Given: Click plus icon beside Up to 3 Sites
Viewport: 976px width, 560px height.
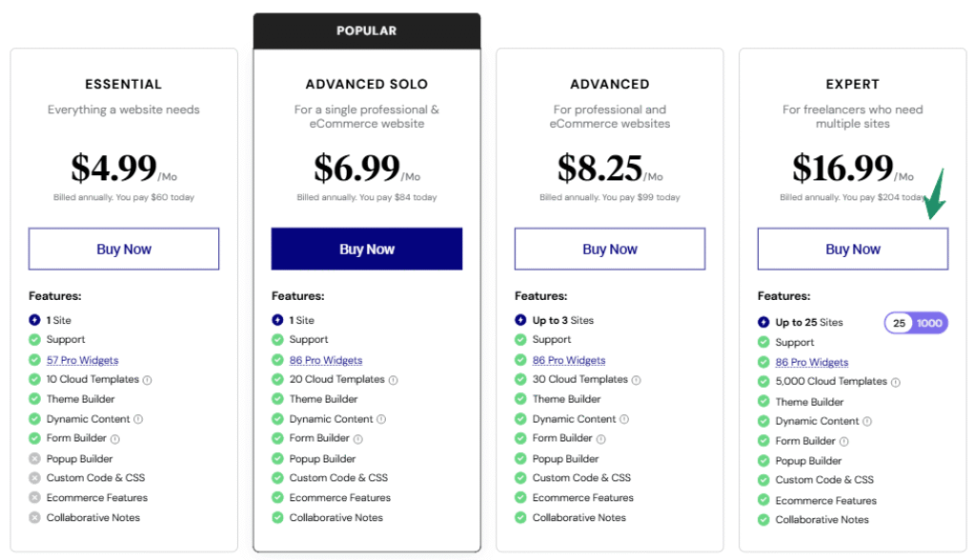Looking at the screenshot, I should pos(520,320).
